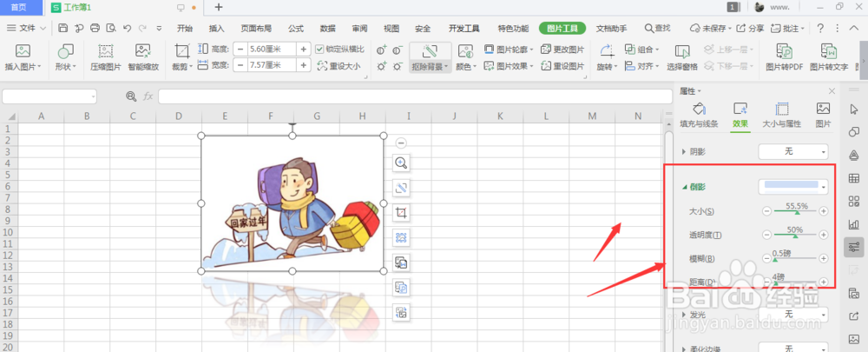This screenshot has width=868, height=352.
Task: Click the Undo arrow icon
Action: pyautogui.click(x=127, y=29)
